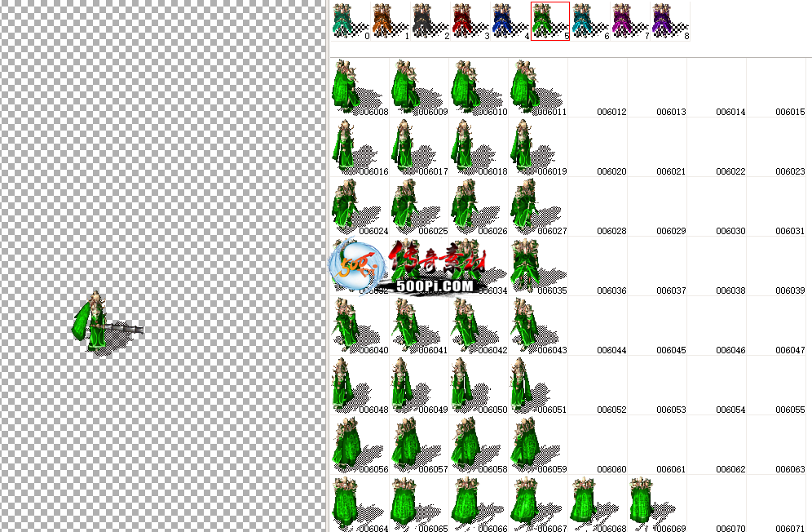Viewport: 812px width, 532px height.
Task: Select empty frame slot 006015
Action: (776, 87)
